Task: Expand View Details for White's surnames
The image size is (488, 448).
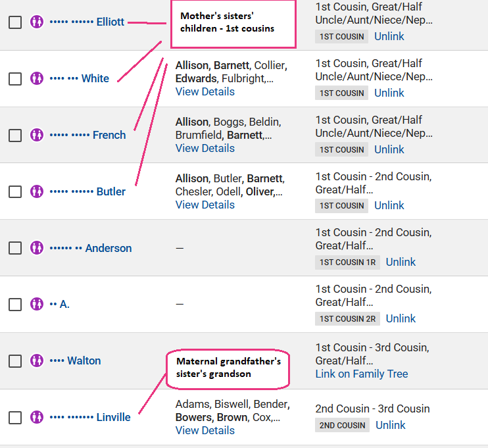Action: pyautogui.click(x=205, y=91)
